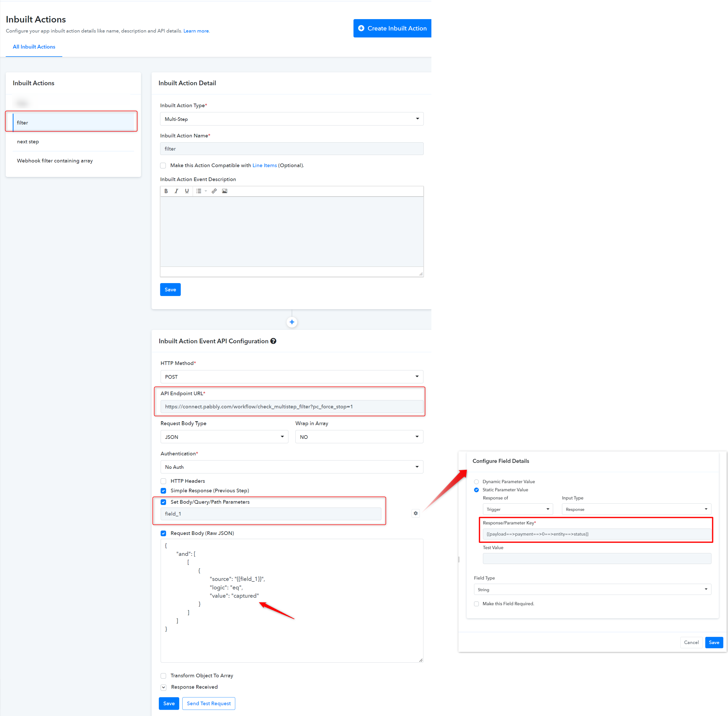Click the Italic formatting icon
This screenshot has height=716, width=728.
point(176,191)
